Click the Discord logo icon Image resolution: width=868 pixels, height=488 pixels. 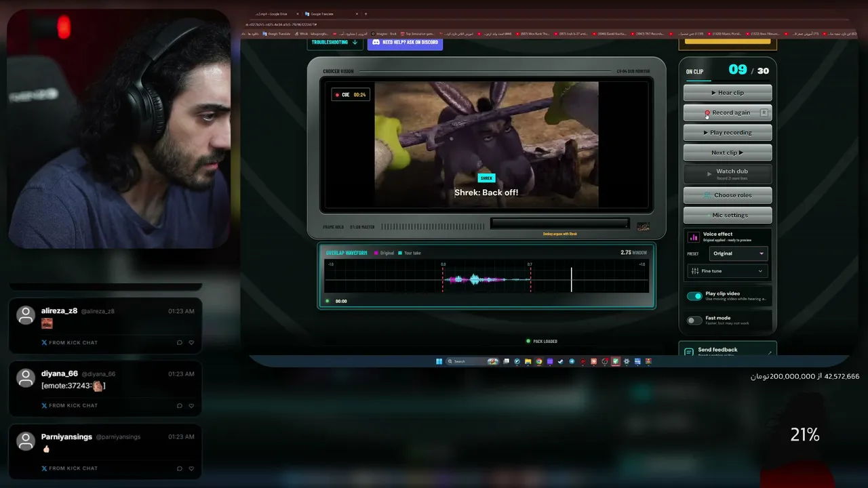pos(376,42)
